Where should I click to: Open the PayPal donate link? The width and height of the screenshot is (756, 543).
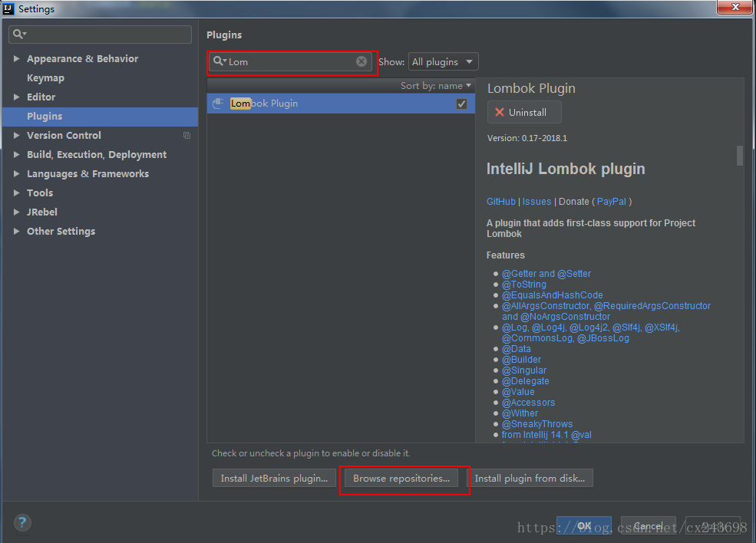tap(612, 202)
